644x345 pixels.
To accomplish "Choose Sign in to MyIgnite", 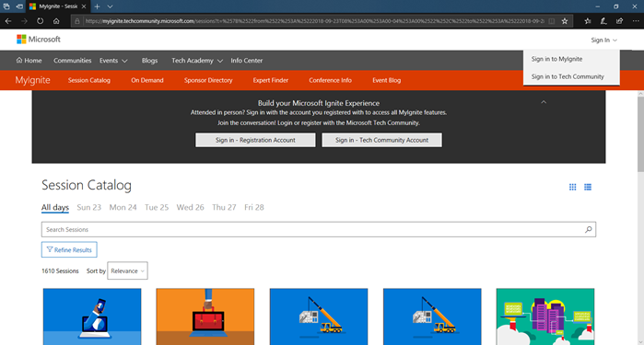I will pyautogui.click(x=556, y=59).
